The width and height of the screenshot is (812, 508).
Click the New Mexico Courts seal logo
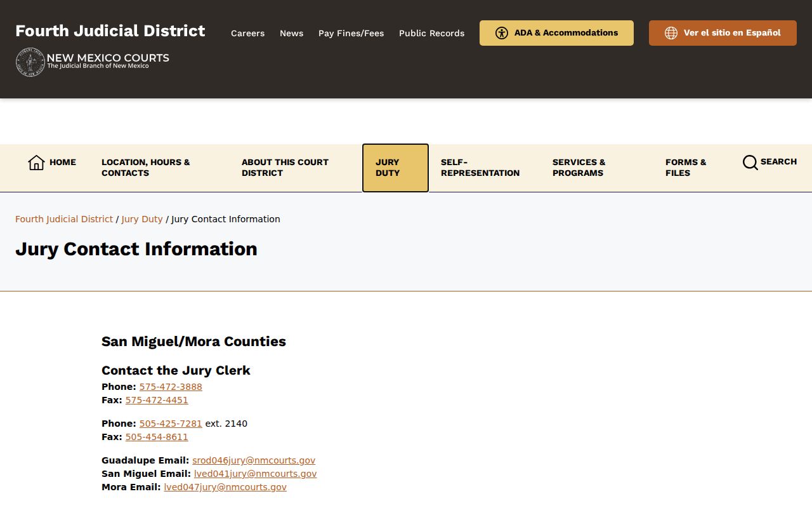pos(30,62)
